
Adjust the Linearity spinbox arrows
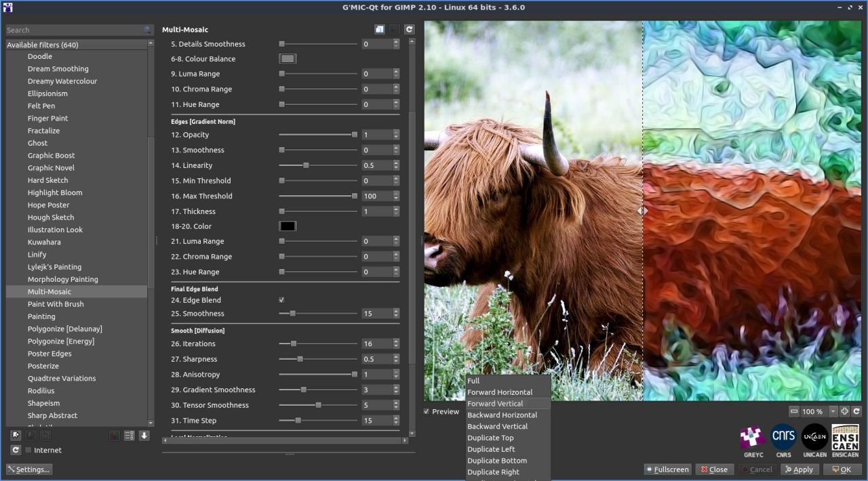tap(396, 165)
